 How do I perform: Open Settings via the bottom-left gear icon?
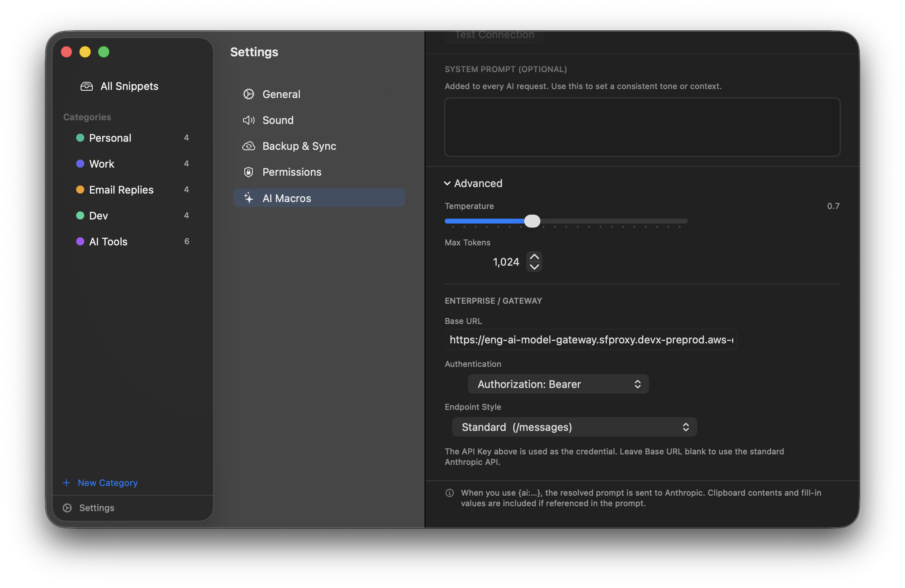click(x=67, y=508)
